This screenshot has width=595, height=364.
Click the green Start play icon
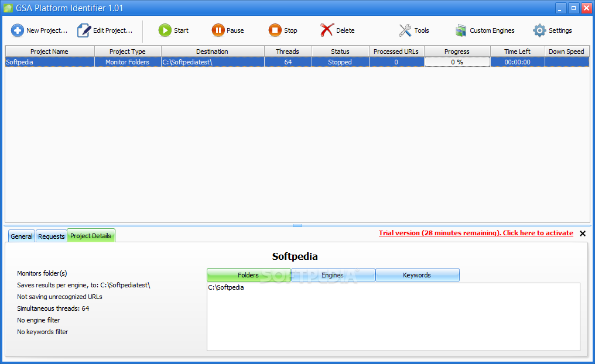click(165, 30)
